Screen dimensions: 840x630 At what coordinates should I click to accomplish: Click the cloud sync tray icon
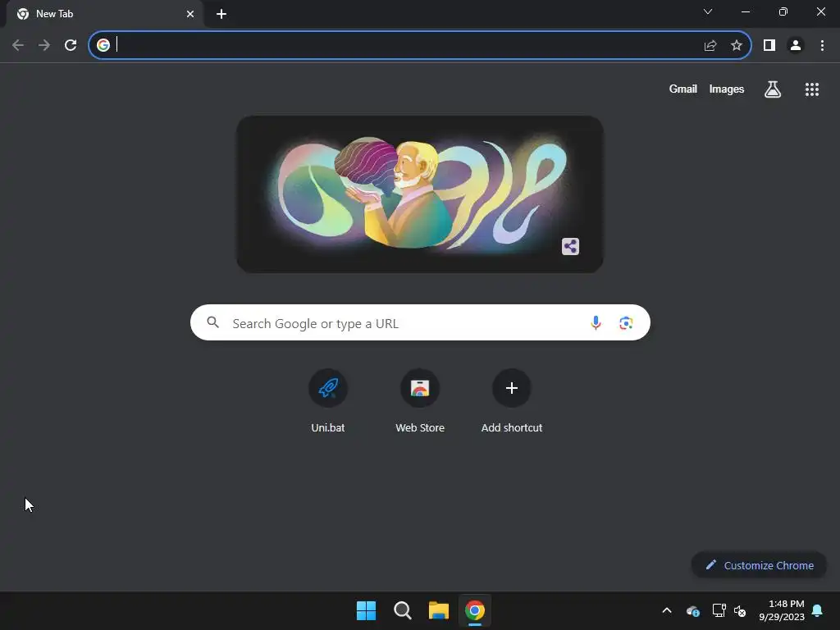coord(692,610)
